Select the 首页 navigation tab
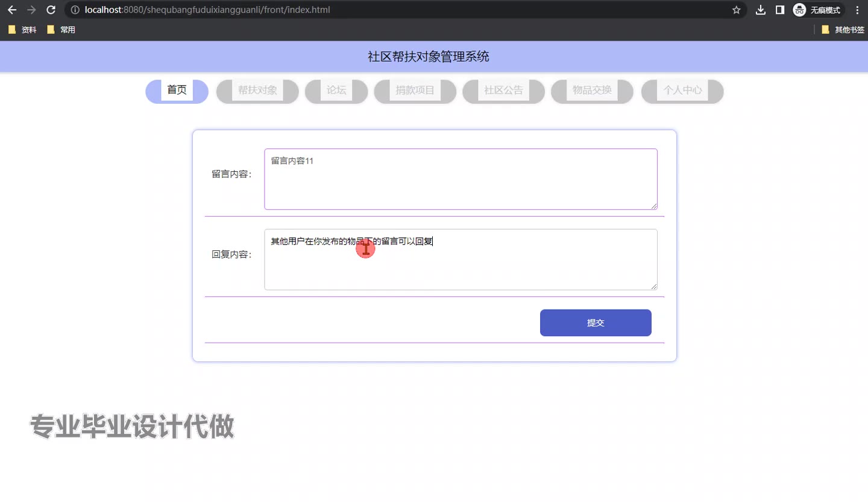Image resolution: width=868 pixels, height=502 pixels. click(x=177, y=91)
